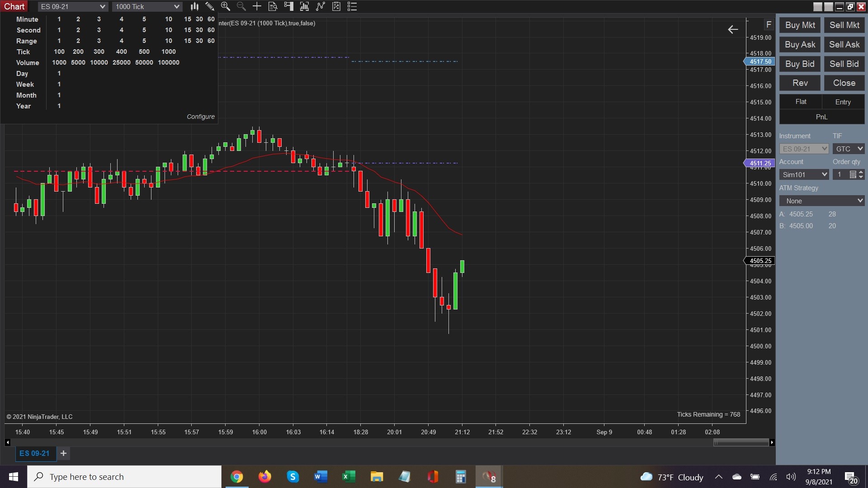Screen dimensions: 868x488
Task: Toggle the F fixed-scale button
Action: 769,24
